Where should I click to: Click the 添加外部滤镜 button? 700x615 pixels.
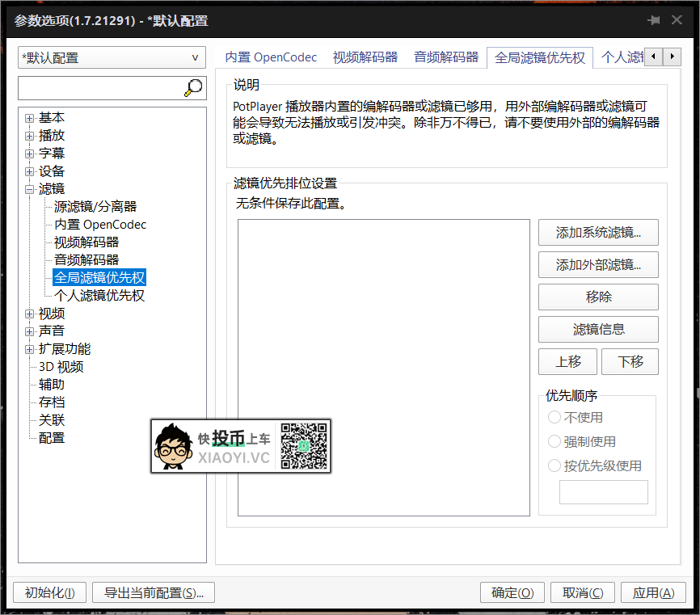598,264
